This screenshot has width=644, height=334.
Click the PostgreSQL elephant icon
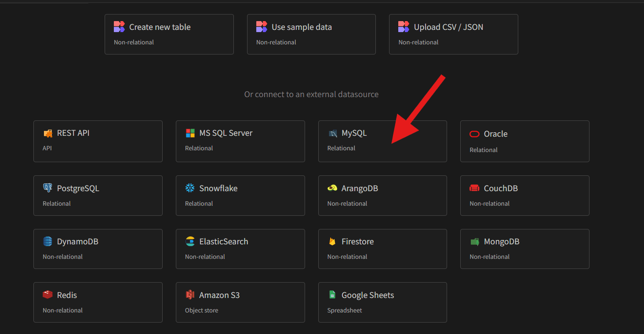tap(47, 188)
